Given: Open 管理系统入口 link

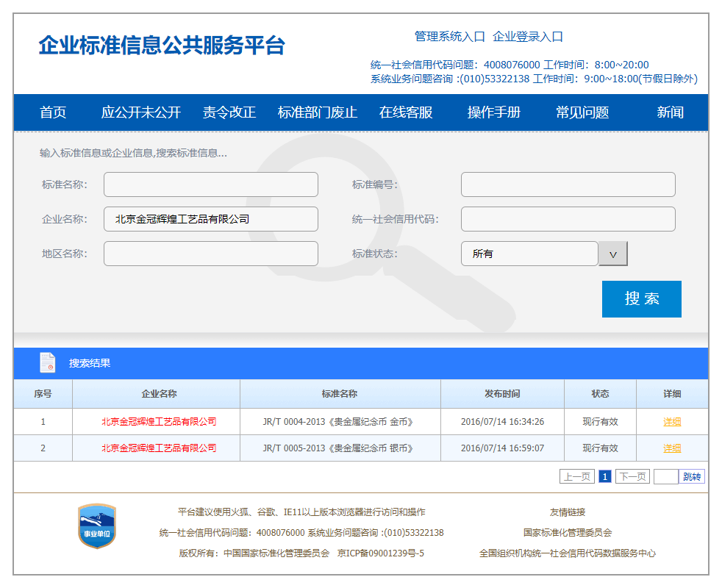Looking at the screenshot, I should pos(450,37).
